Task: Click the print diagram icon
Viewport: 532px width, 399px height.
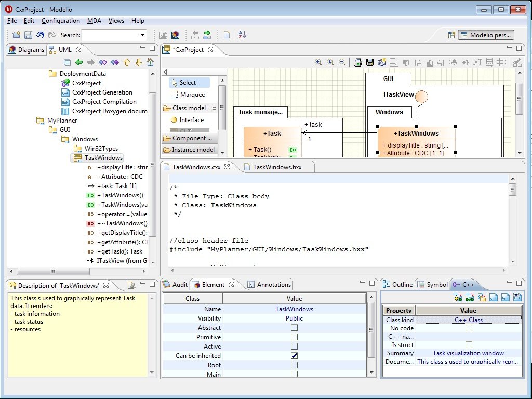Action: (357, 62)
